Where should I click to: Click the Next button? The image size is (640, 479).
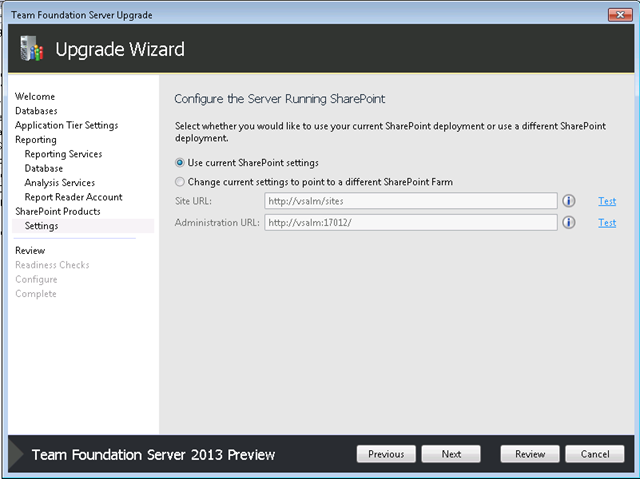pos(451,454)
